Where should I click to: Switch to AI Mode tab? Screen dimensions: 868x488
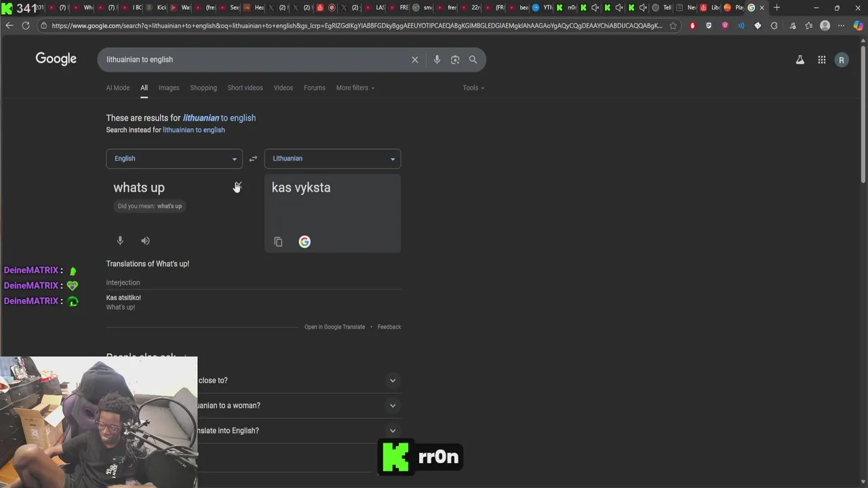(117, 88)
